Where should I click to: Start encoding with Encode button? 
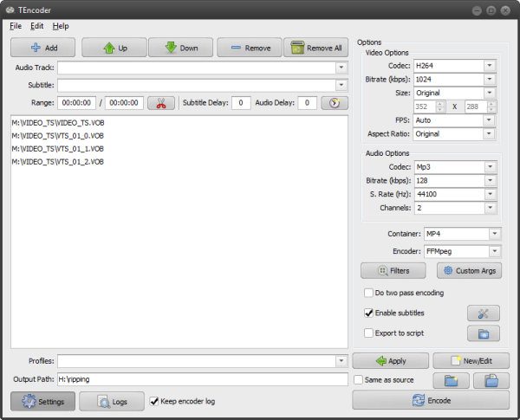pyautogui.click(x=431, y=400)
